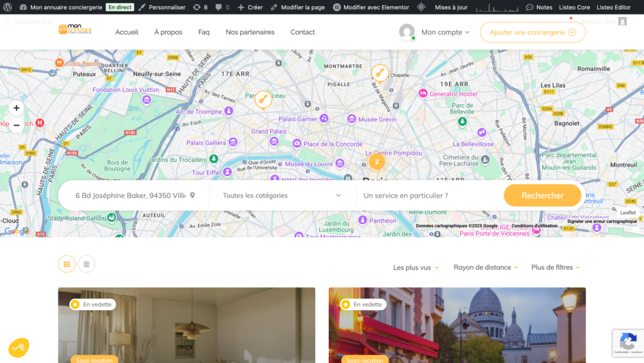Screen dimensions: 644x363
Task: Click the En direct status badge
Action: coord(120,7)
